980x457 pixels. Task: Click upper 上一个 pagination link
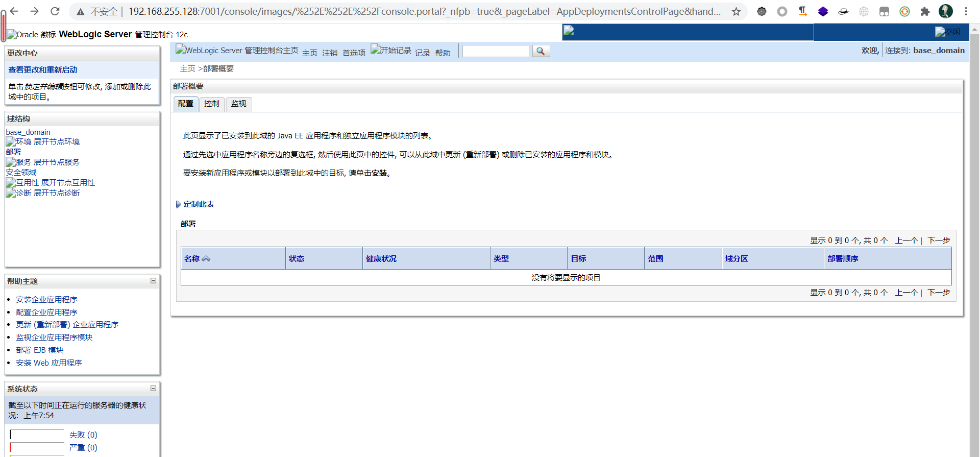coord(906,240)
